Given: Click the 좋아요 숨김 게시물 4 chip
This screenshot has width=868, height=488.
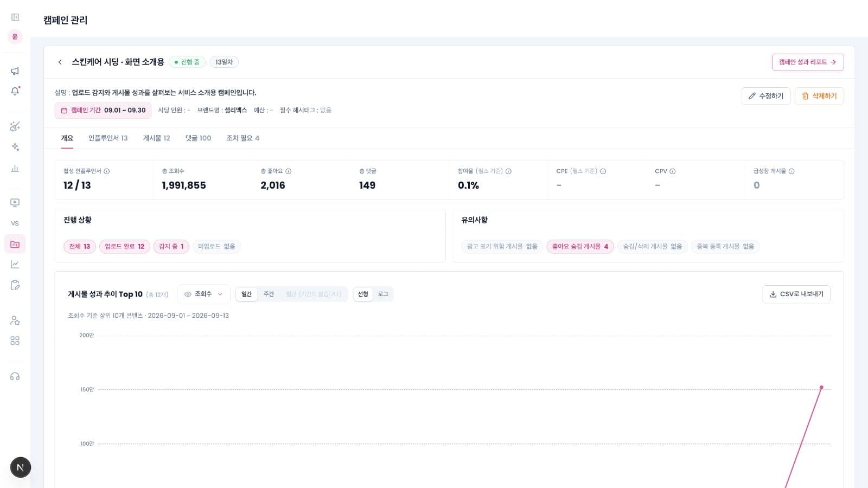Looking at the screenshot, I should click(580, 247).
